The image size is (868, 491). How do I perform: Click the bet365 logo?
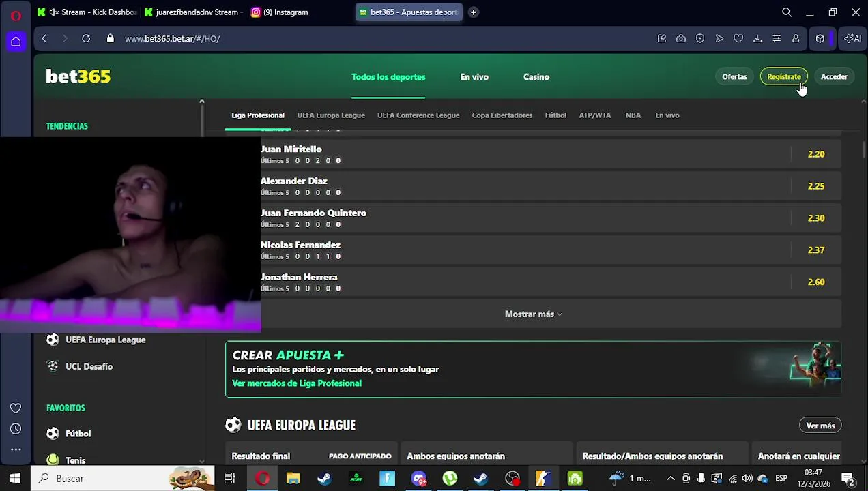78,76
